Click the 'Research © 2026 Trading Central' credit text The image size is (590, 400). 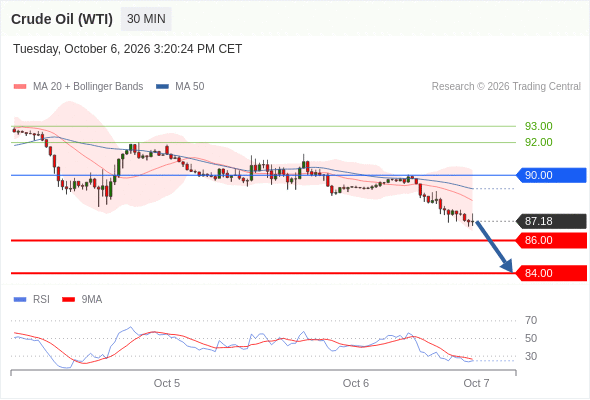[506, 87]
